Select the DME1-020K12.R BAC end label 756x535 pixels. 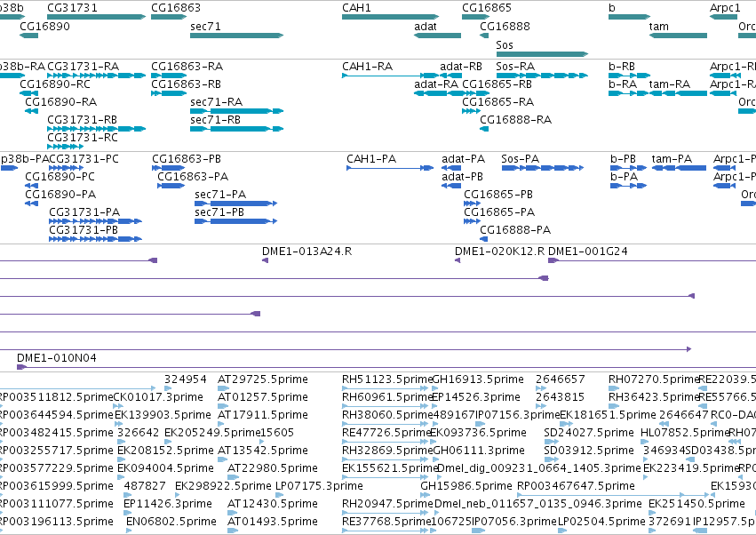click(x=500, y=252)
